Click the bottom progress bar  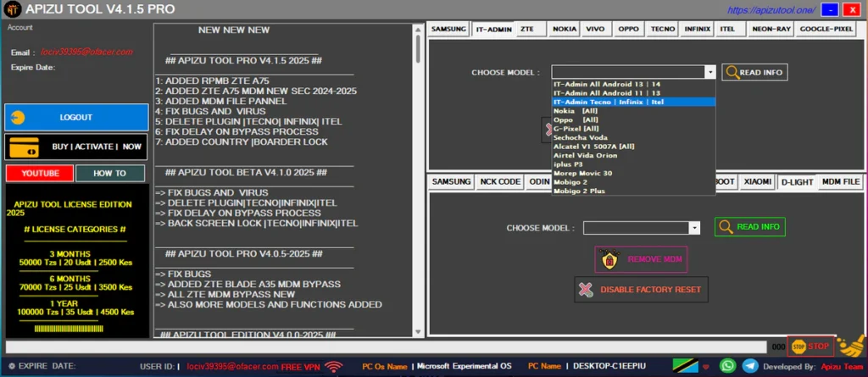pos(386,347)
